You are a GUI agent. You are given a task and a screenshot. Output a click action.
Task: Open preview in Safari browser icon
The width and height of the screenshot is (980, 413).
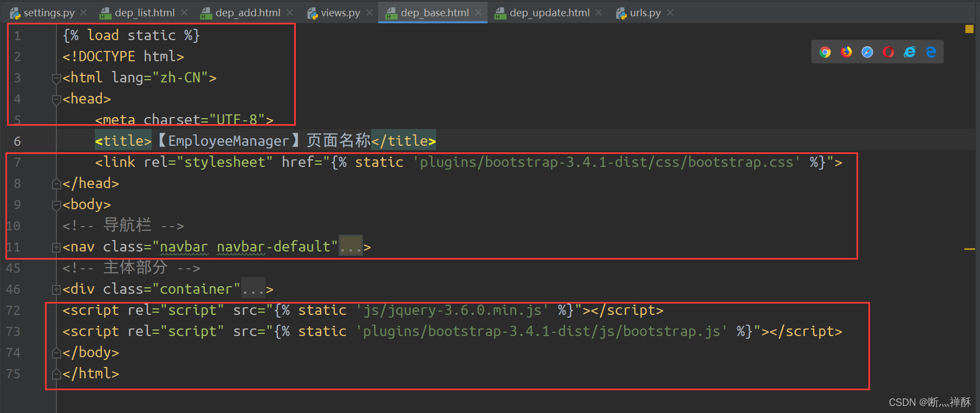pyautogui.click(x=867, y=52)
